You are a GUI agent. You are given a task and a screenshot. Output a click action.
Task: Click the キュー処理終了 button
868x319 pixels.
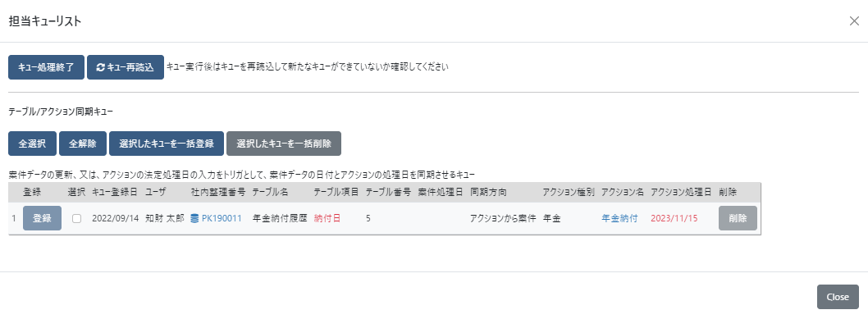point(46,67)
